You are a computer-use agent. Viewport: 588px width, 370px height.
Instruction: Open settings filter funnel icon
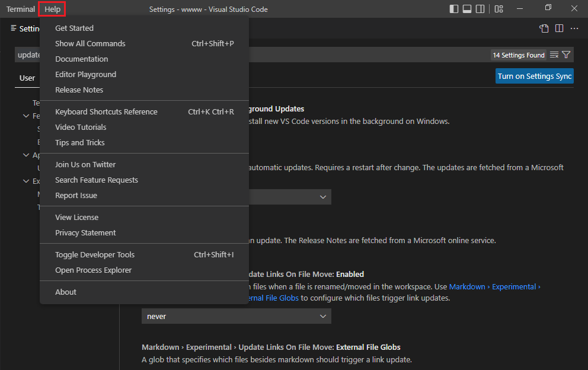[x=566, y=55]
